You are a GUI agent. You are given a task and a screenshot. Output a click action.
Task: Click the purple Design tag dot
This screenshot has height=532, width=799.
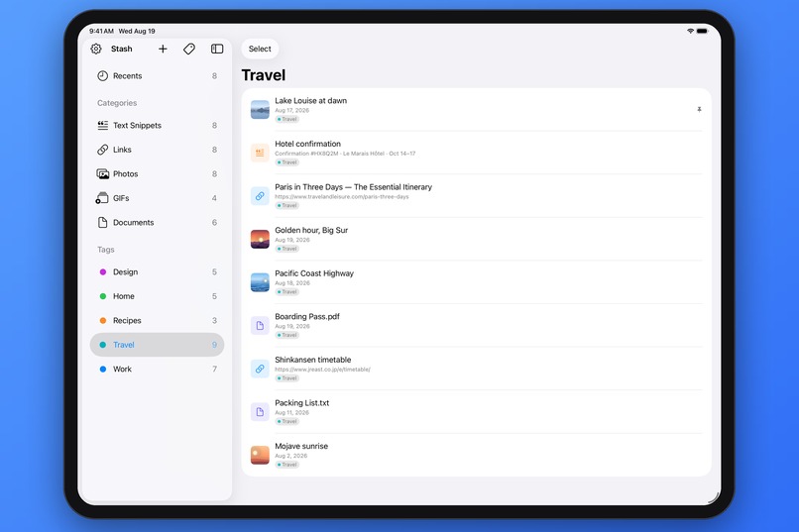coord(103,271)
